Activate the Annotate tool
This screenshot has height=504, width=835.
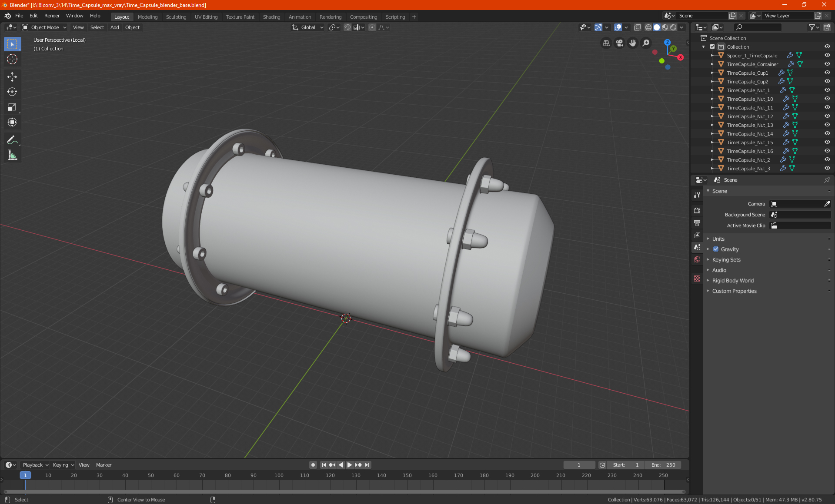(12, 140)
